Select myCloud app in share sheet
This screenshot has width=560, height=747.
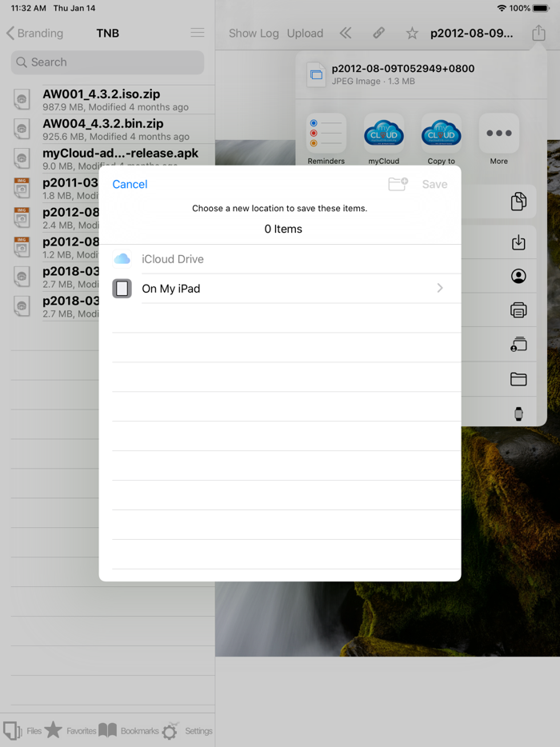pyautogui.click(x=384, y=134)
